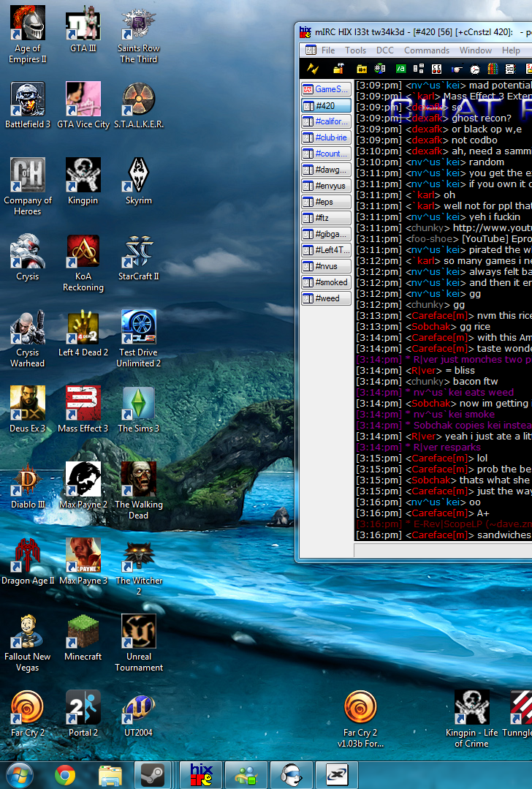Open the Tools menu in mIRC

pos(356,50)
